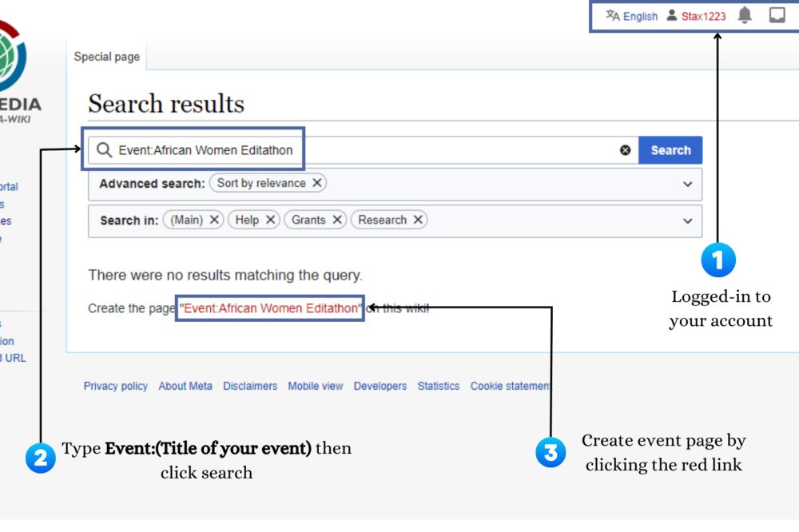Remove the (Main) namespace tag

(215, 220)
